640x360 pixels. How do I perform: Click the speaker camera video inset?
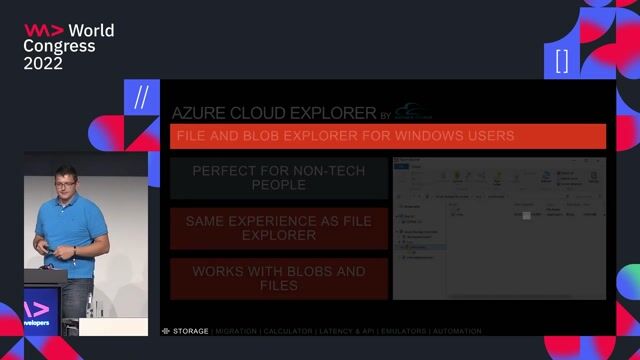click(x=86, y=244)
